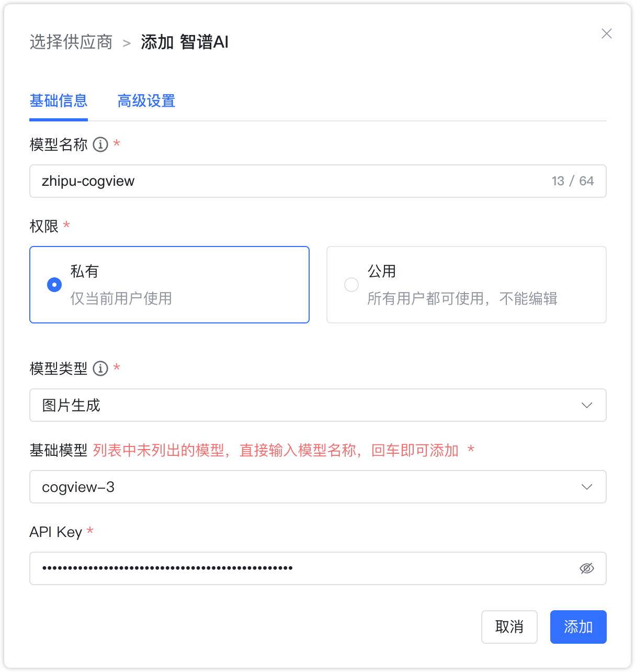Screen dimensions: 635x672
Task: Expand the image generation type selector
Action: click(x=318, y=405)
